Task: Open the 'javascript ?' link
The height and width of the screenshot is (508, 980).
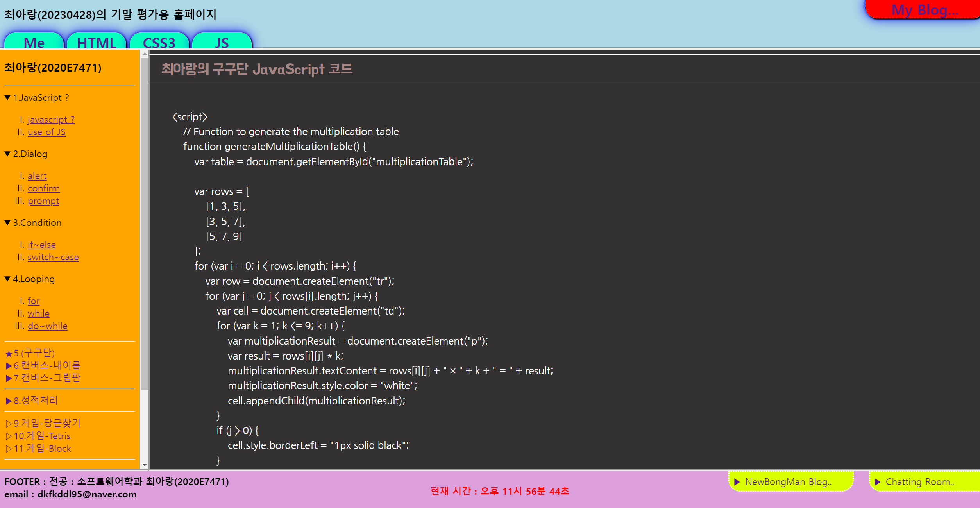Action: tap(51, 120)
